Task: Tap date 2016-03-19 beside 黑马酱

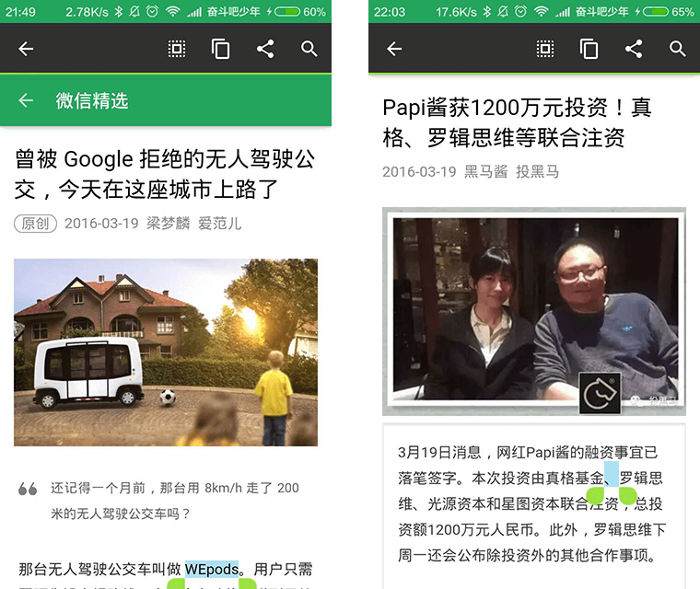Action: pos(419,171)
